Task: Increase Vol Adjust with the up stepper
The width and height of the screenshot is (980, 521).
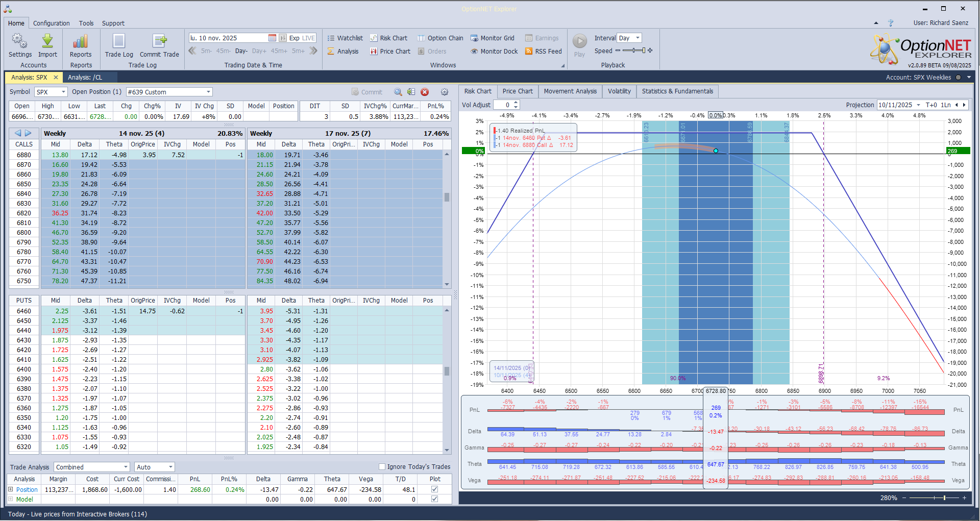Action: (x=516, y=103)
